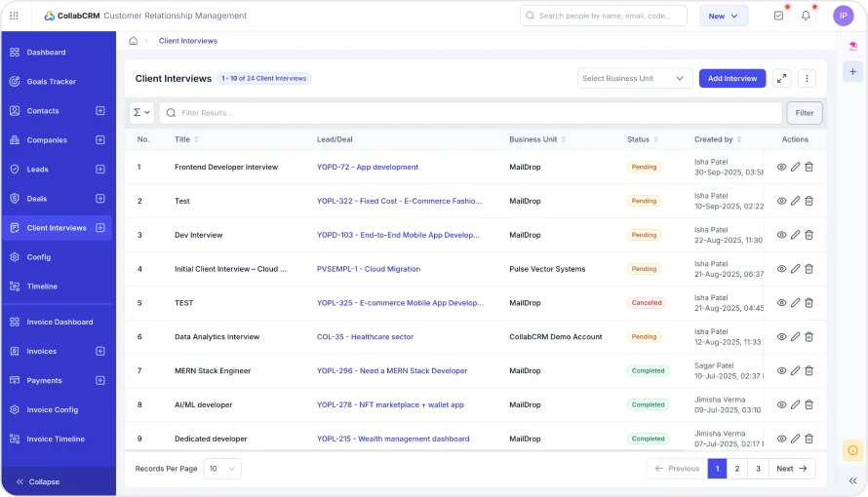Add a new company via plus icon
Screen dimensions: 868x497
100,140
